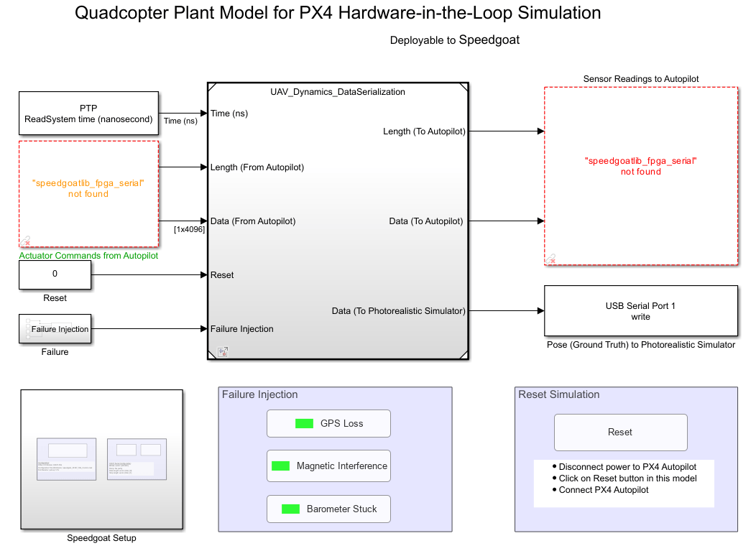Select the red dashed Sensor Readings to Autopilot block
The width and height of the screenshot is (756, 546).
pyautogui.click(x=641, y=175)
